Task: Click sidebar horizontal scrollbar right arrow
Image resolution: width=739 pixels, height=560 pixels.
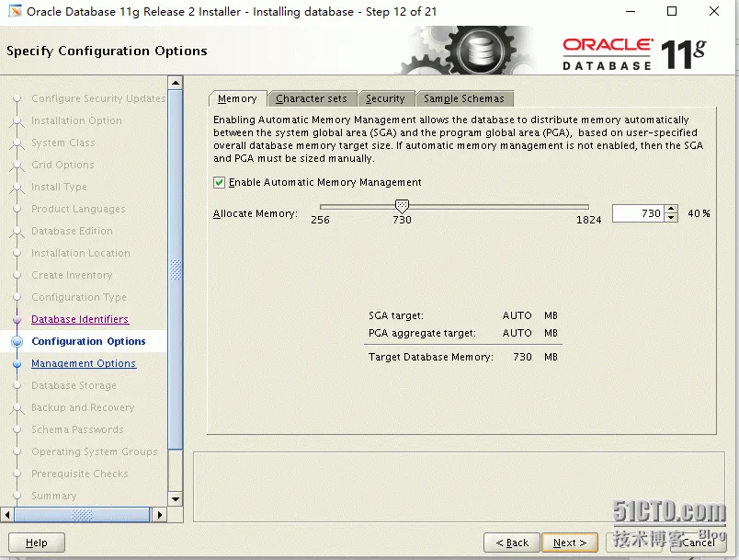Action: [159, 515]
